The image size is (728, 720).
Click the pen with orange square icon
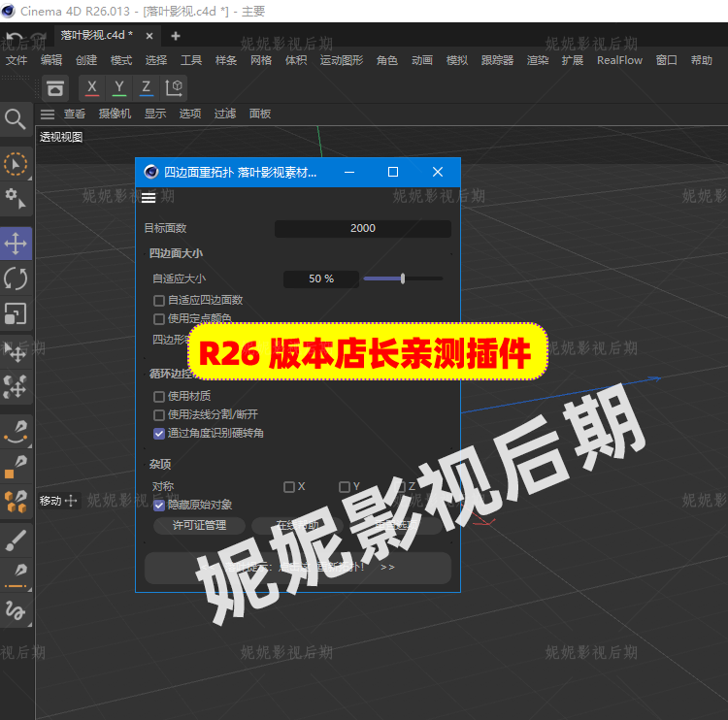point(16,467)
